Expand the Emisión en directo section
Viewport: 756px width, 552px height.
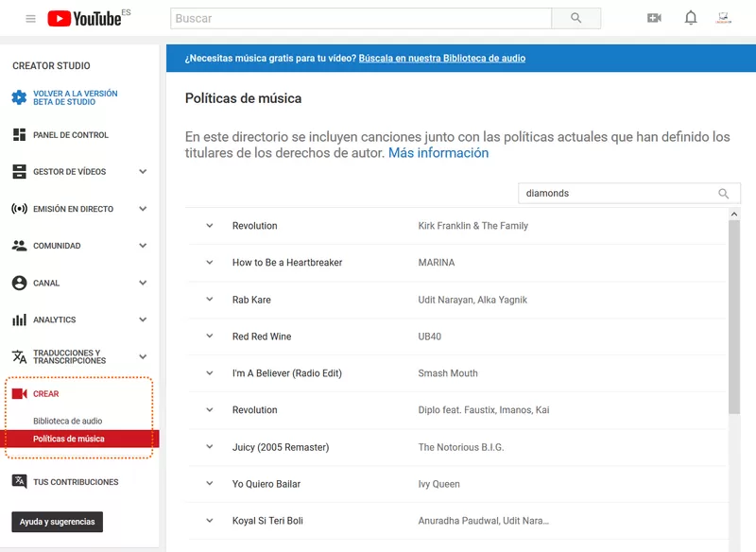[x=143, y=209]
